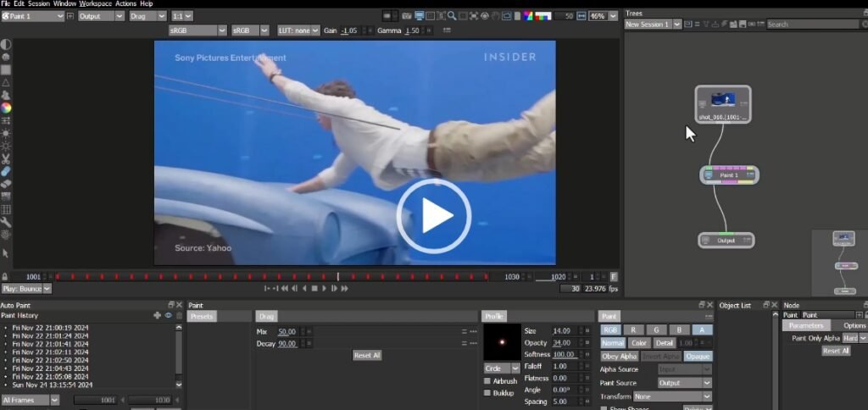The image size is (868, 410).
Task: Open the Session menu
Action: click(39, 3)
